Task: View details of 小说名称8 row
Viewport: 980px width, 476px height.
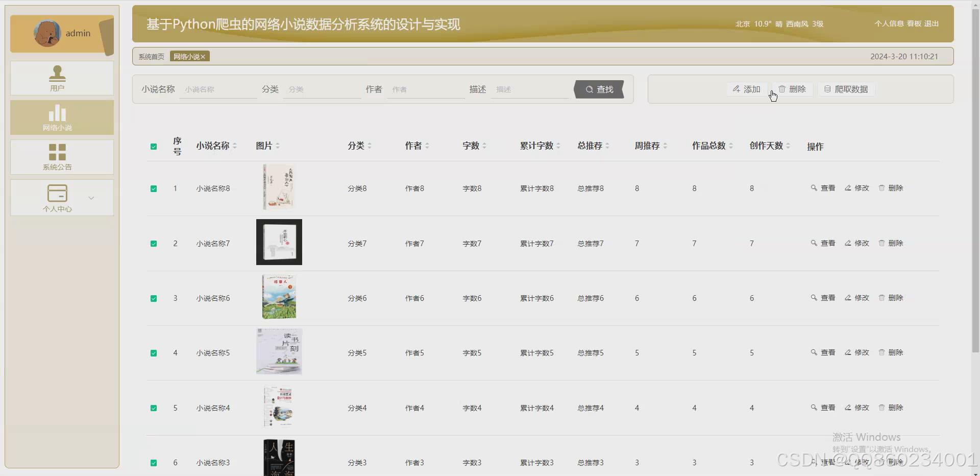Action: 823,188
